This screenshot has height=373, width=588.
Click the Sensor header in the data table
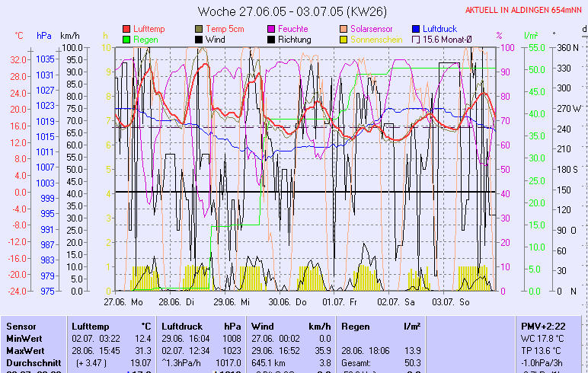pos(21,326)
